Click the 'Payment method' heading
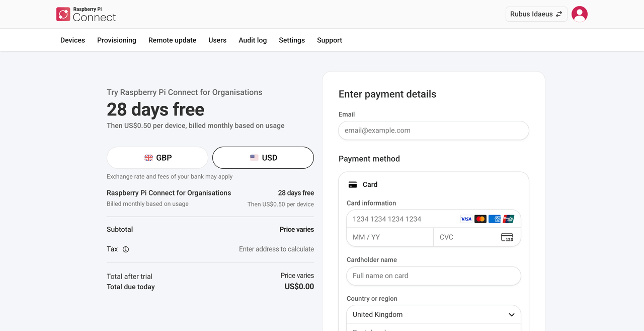Viewport: 644px width, 331px height. [x=369, y=159]
